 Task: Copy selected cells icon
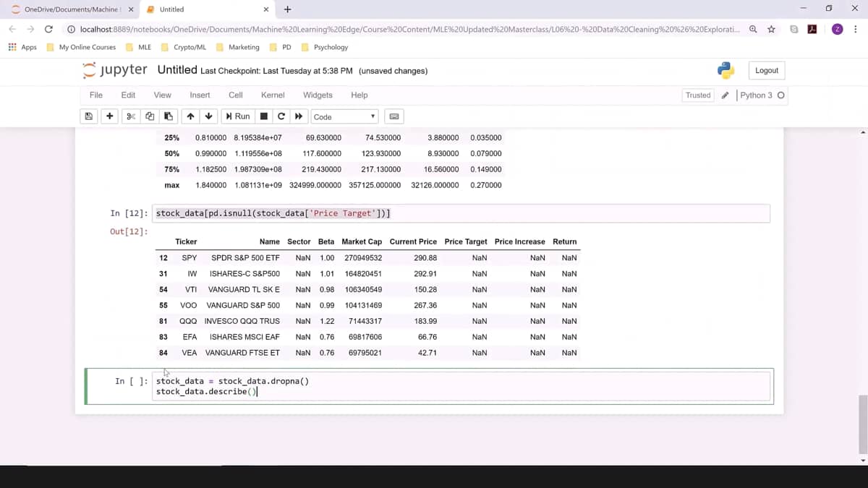tap(150, 116)
